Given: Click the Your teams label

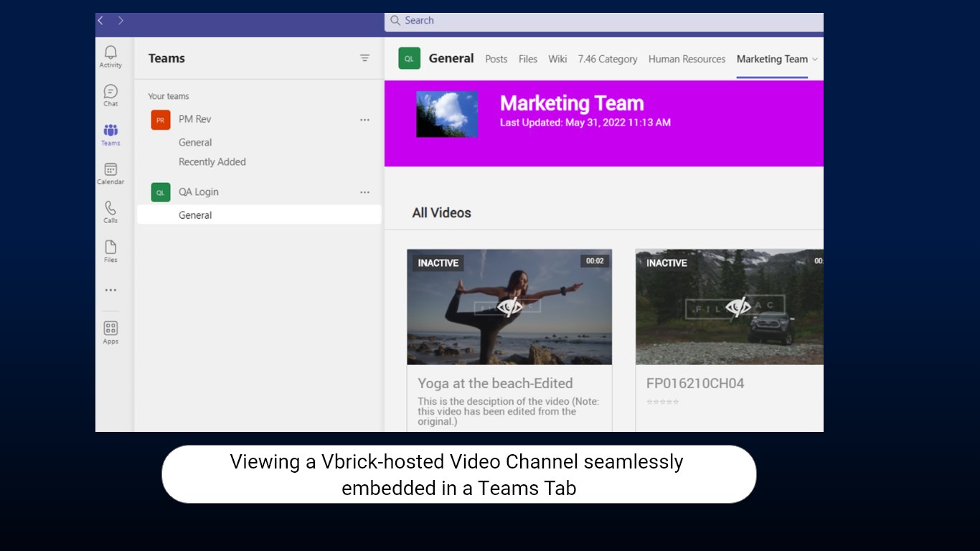Looking at the screenshot, I should (x=169, y=97).
